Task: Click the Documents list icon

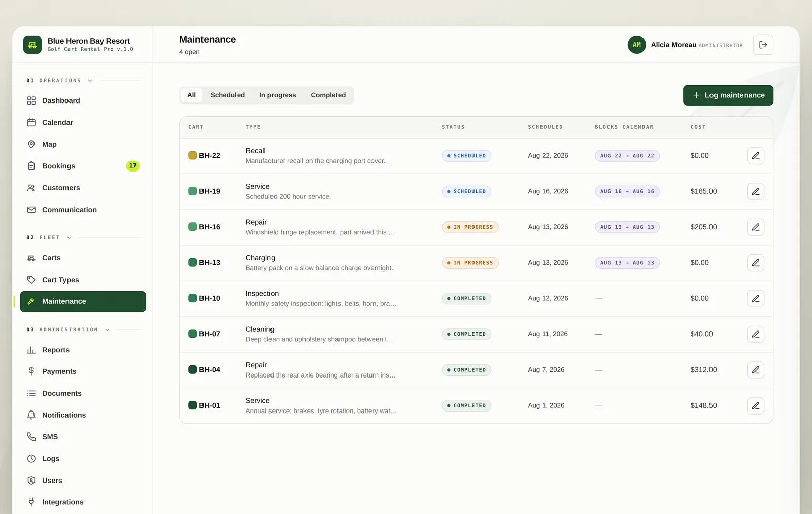Action: click(31, 394)
